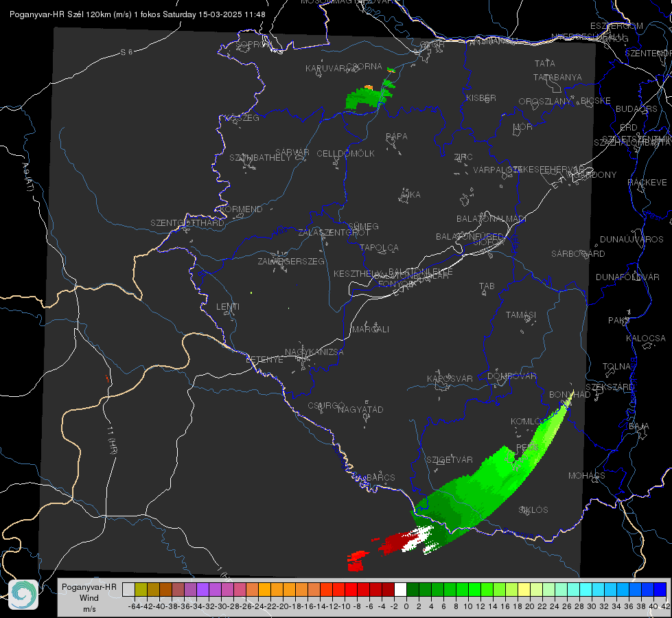Click the CSORNA town label
Viewport: 672px width, 618px height.
(x=364, y=67)
